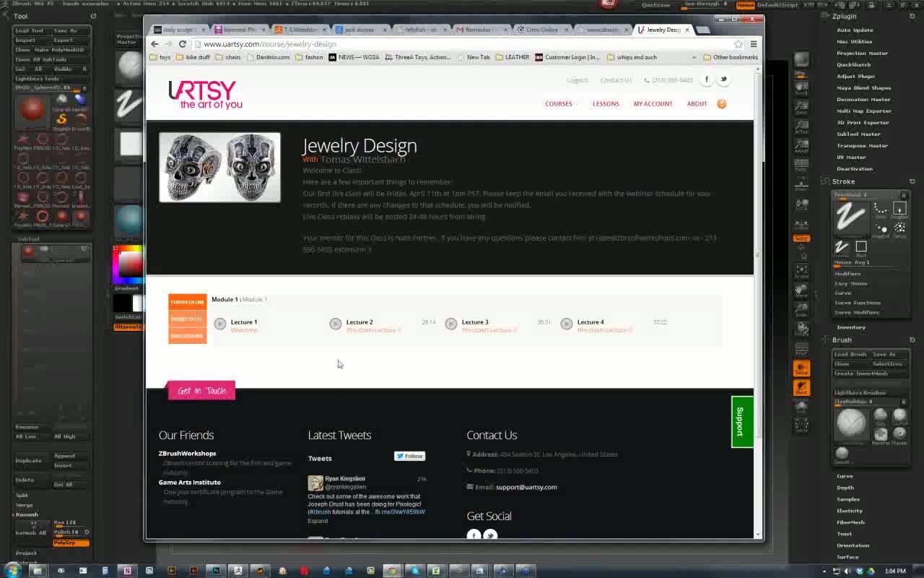Expand the Elasticity section in Brush panel
Screen dimensions: 924x578
(850, 511)
